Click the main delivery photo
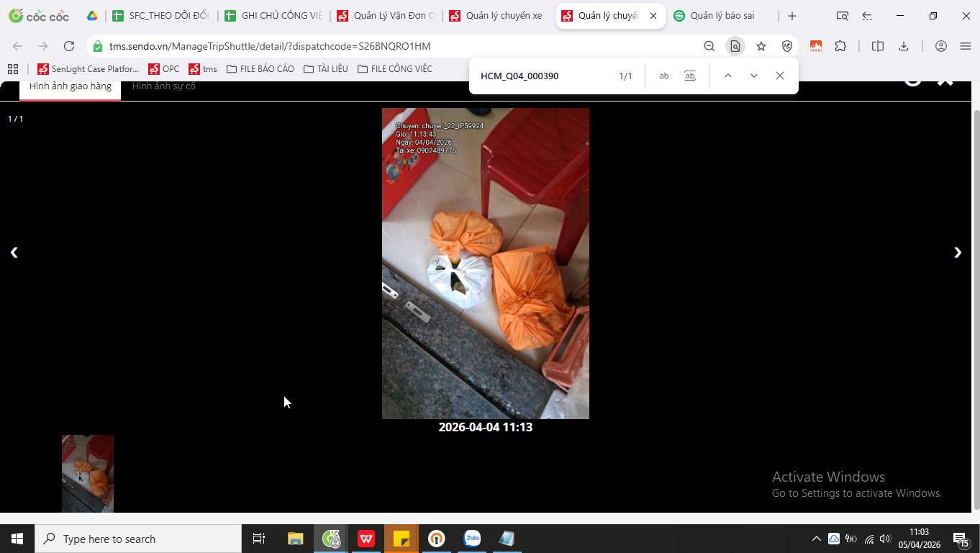The image size is (980, 553). click(x=486, y=264)
